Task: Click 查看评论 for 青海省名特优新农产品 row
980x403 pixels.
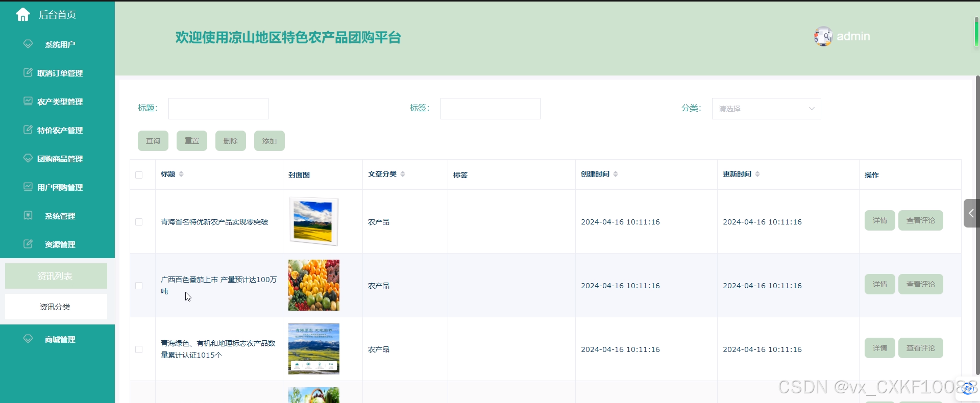Action: (921, 220)
